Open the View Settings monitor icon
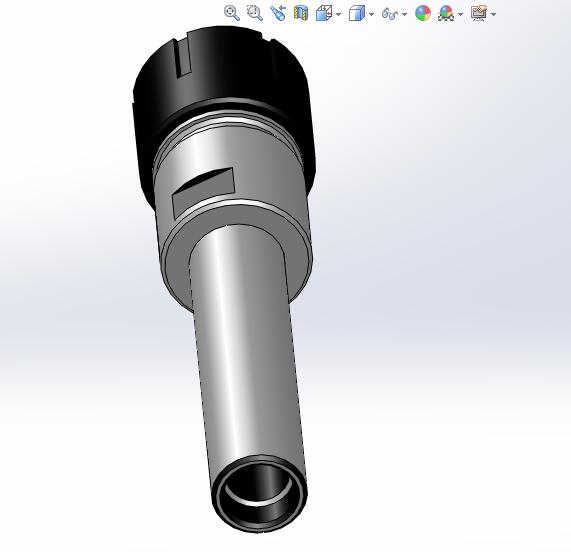This screenshot has width=571, height=552. (x=479, y=13)
